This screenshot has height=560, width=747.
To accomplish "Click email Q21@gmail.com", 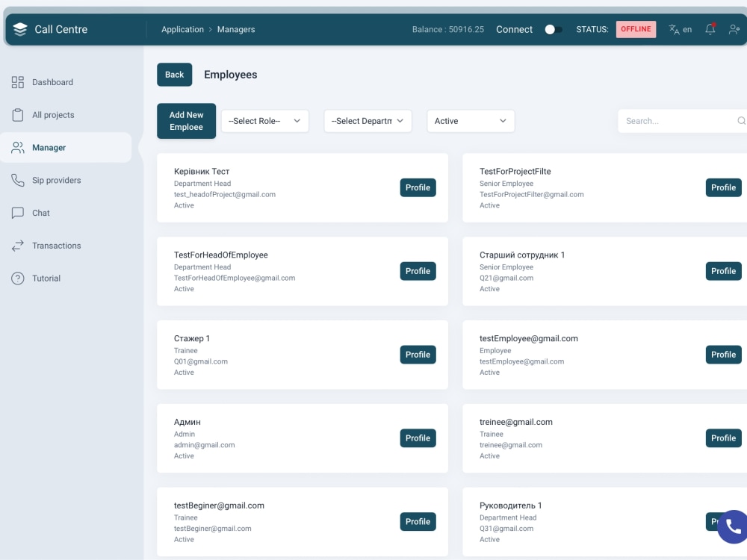I will [506, 278].
